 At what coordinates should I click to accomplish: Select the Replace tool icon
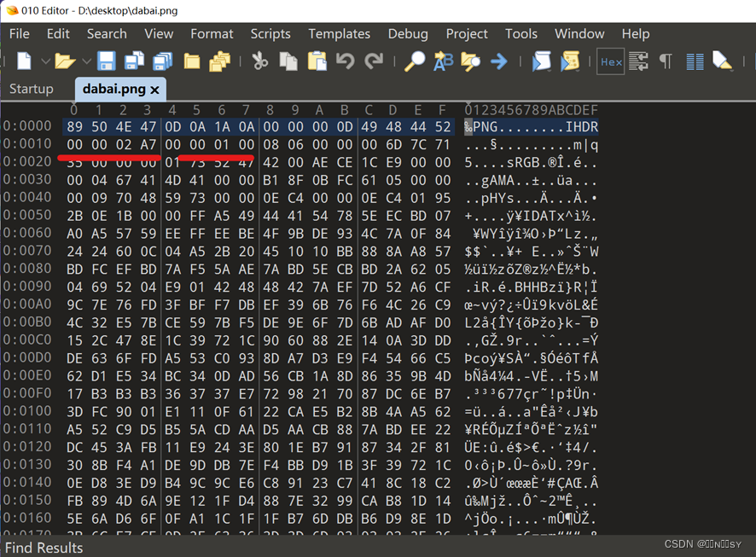443,62
